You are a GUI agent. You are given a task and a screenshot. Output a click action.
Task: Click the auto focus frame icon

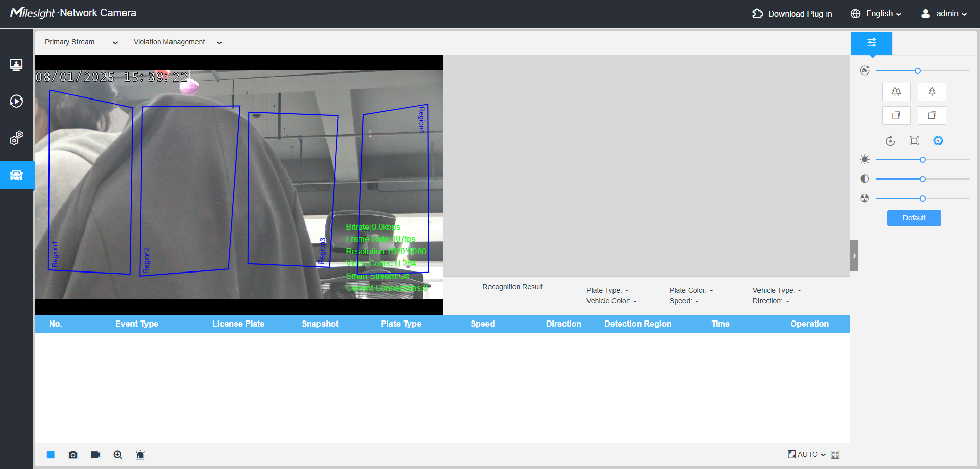[914, 141]
